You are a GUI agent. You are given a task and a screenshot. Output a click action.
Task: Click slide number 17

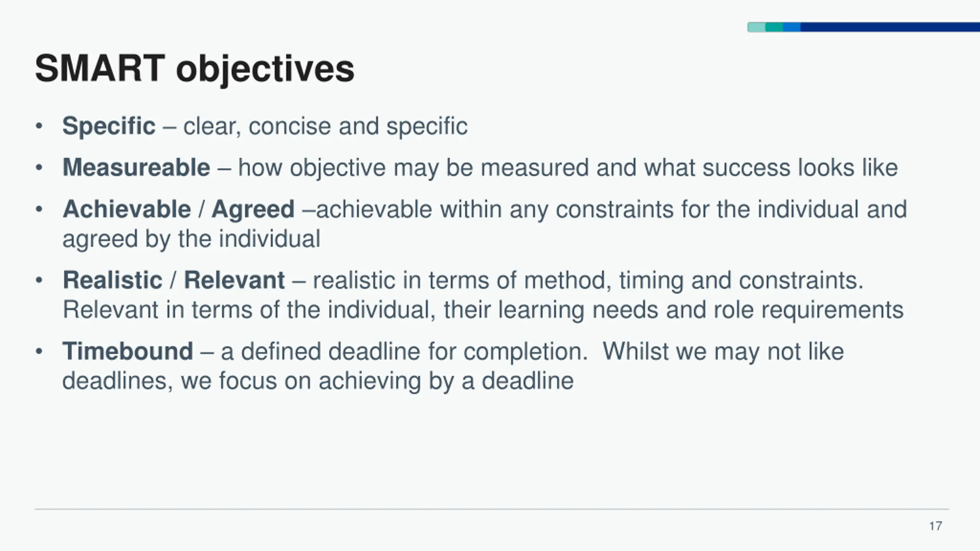936,526
